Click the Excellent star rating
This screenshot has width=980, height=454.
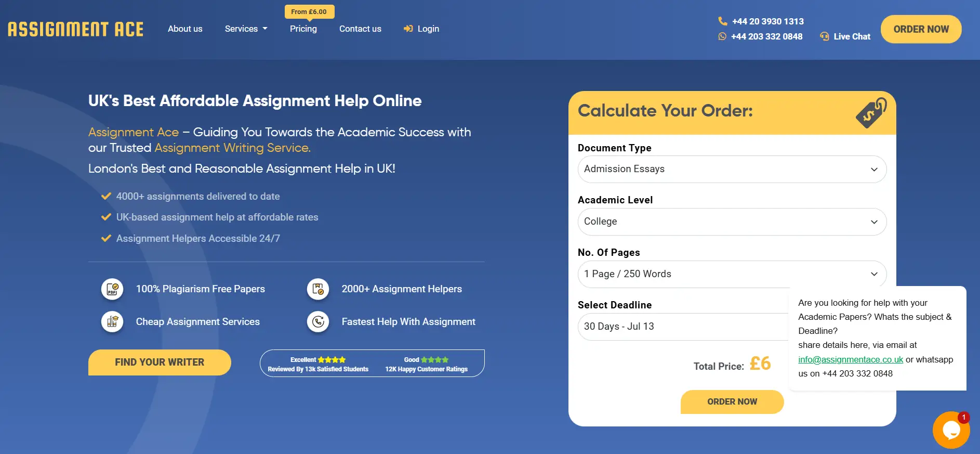coord(332,360)
